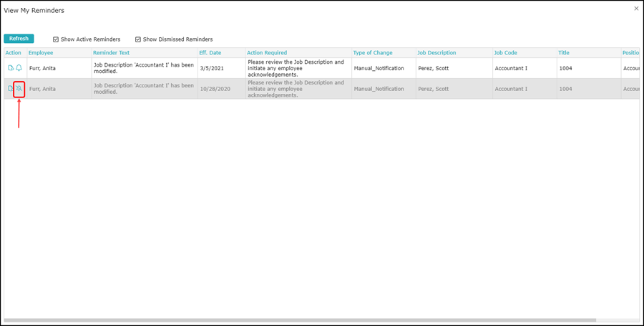Click the Job Description column header
The image size is (644, 326).
[x=436, y=53]
